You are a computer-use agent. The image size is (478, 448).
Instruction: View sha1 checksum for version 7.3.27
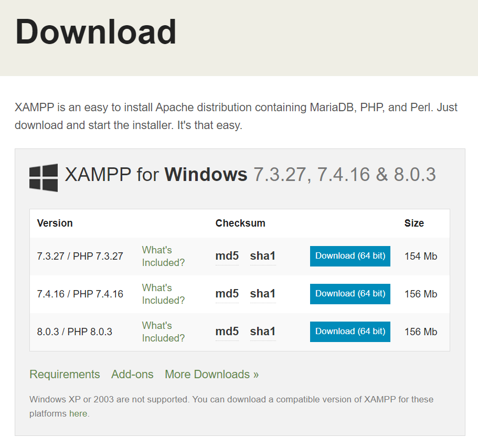click(262, 256)
